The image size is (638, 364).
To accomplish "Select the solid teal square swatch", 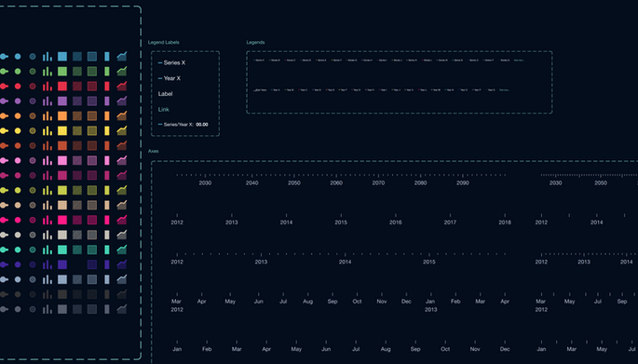I will tap(62, 249).
